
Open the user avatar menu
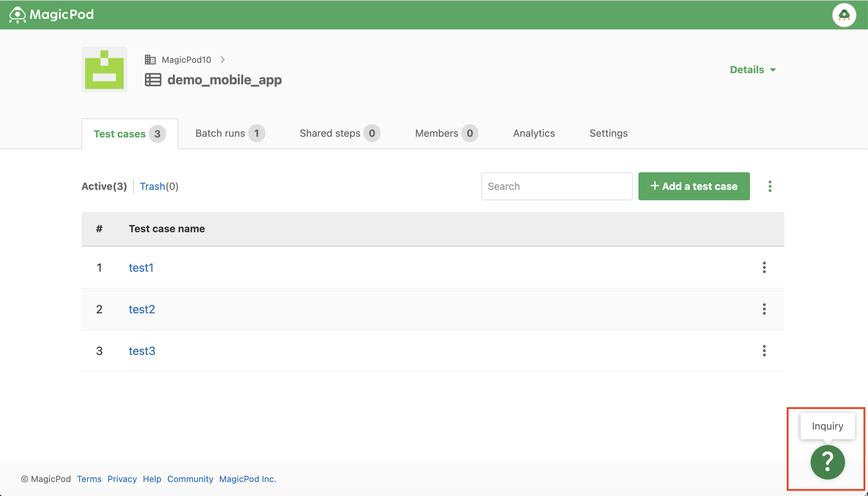point(844,15)
